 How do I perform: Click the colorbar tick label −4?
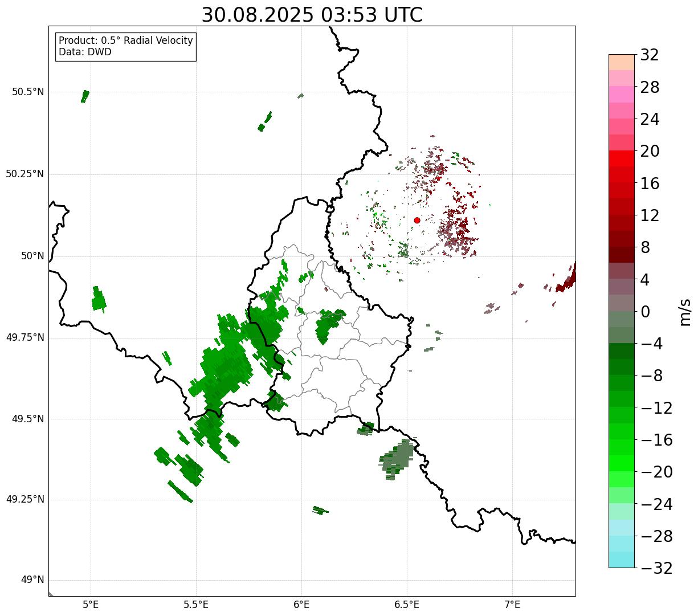651,344
